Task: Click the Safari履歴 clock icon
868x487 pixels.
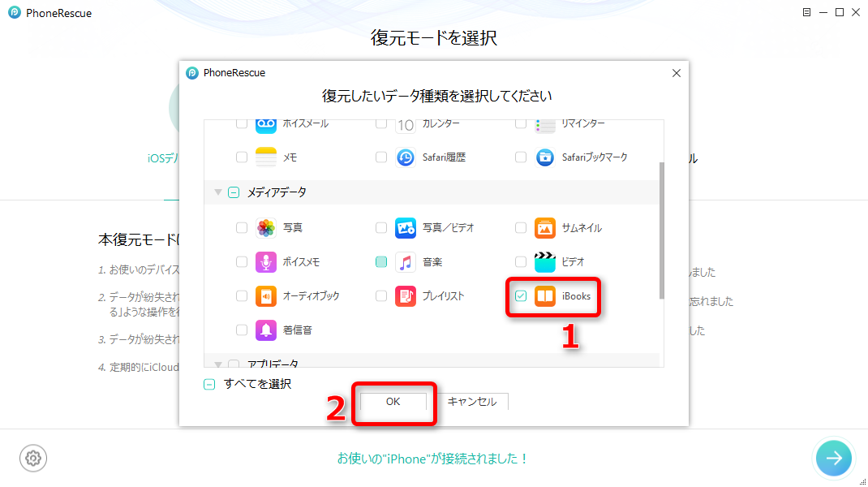Action: (406, 157)
